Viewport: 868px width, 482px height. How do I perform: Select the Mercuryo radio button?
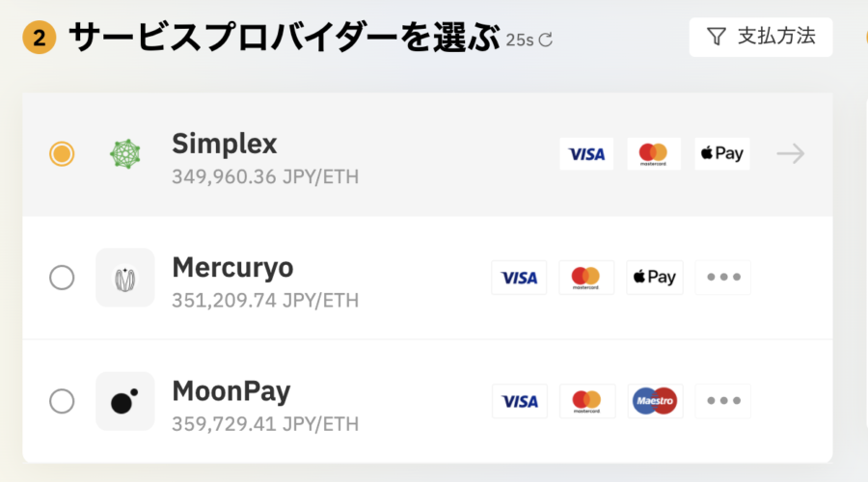tap(62, 278)
